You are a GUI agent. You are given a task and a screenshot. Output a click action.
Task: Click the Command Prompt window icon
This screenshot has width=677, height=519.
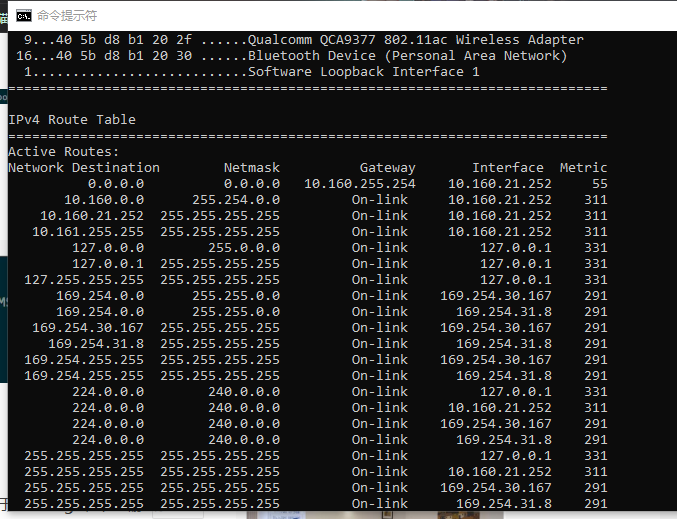click(23, 16)
